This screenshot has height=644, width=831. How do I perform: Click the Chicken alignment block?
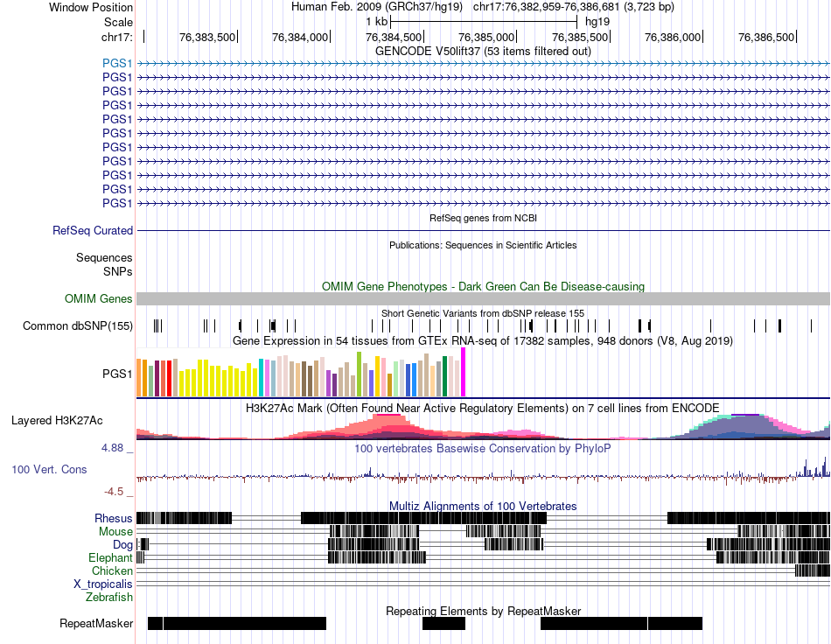[x=813, y=570]
